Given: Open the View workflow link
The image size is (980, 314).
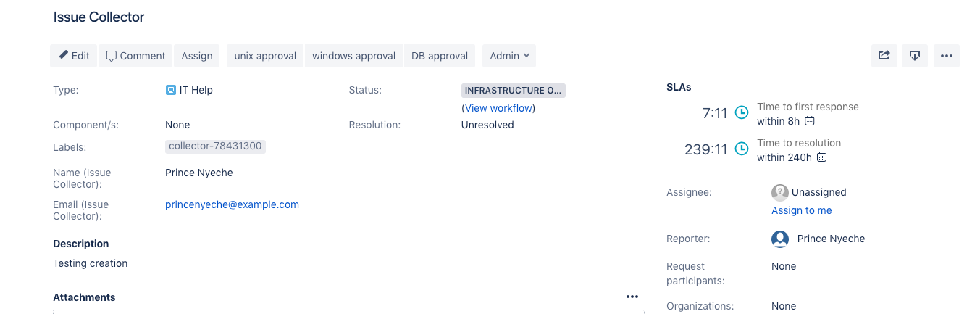Looking at the screenshot, I should pos(499,108).
